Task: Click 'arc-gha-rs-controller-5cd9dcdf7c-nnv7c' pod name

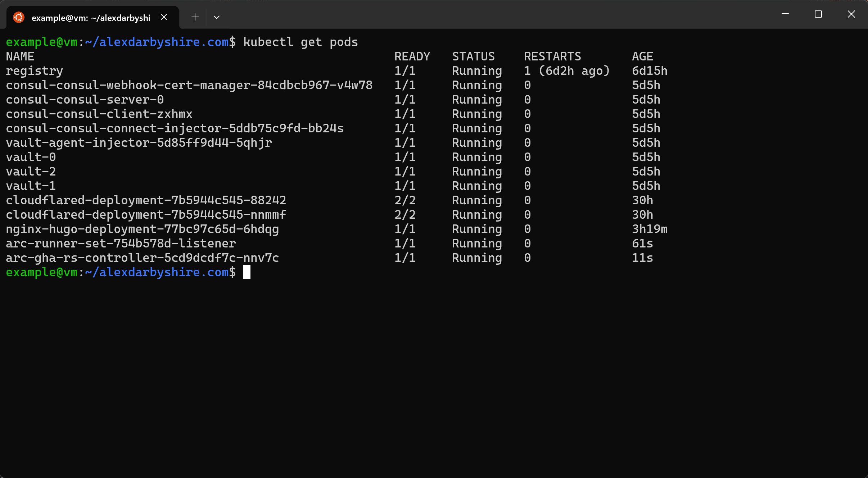Action: click(x=143, y=258)
